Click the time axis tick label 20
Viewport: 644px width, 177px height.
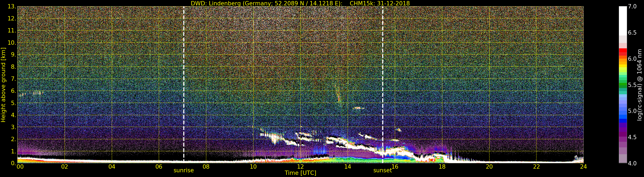[489, 166]
